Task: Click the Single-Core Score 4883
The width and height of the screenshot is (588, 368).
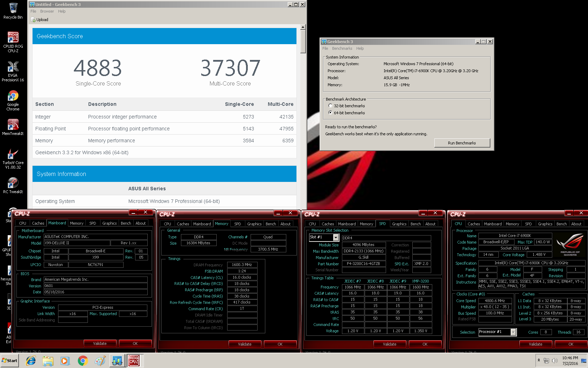Action: coord(98,68)
